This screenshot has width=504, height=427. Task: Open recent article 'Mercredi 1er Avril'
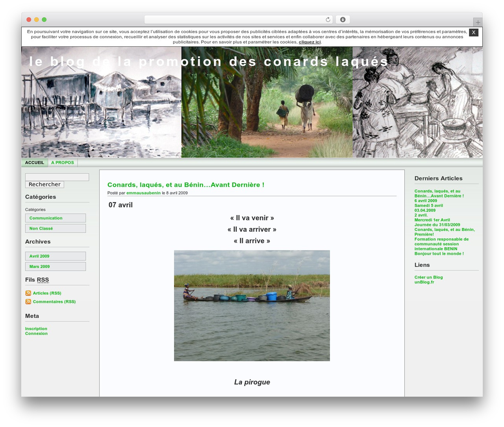tap(432, 220)
